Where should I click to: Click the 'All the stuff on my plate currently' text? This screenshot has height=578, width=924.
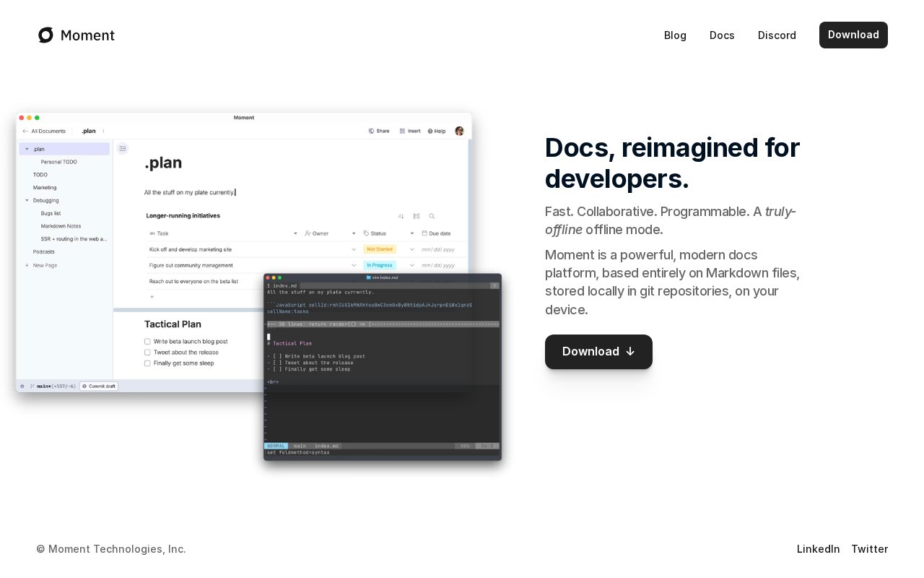tap(189, 192)
